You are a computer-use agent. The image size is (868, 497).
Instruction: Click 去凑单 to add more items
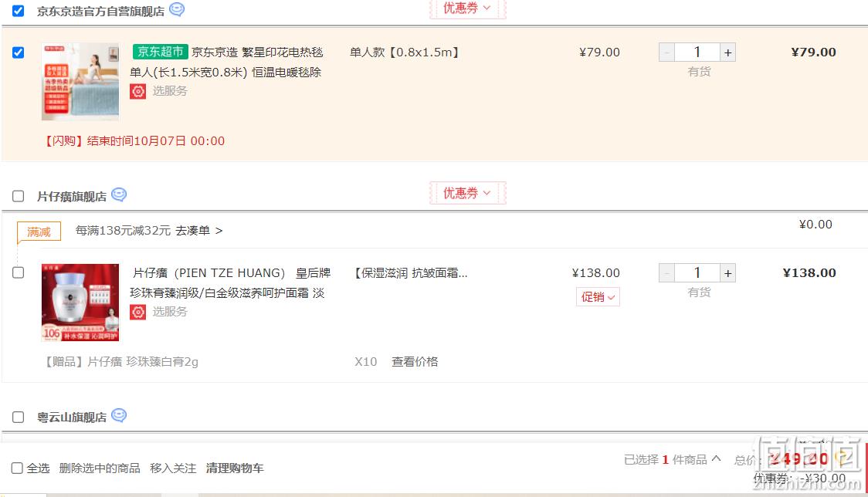199,231
